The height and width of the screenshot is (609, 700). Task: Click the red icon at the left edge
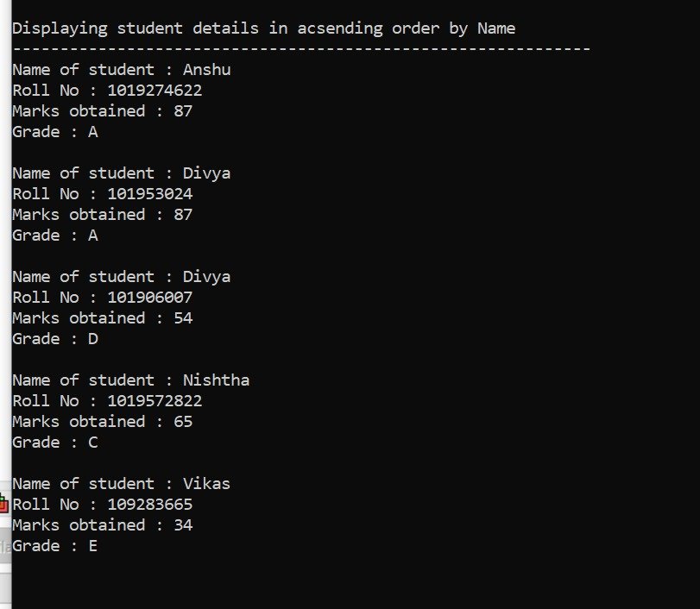pos(3,504)
